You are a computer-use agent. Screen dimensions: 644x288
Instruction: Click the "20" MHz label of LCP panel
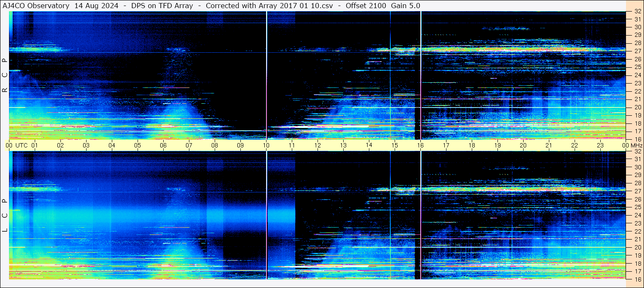coord(638,247)
